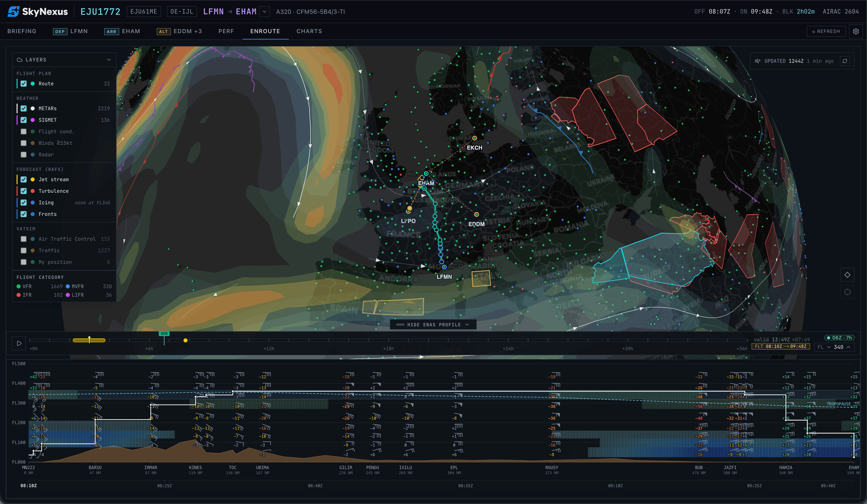Switch to the PERF tab
This screenshot has width=867, height=504.
point(226,31)
